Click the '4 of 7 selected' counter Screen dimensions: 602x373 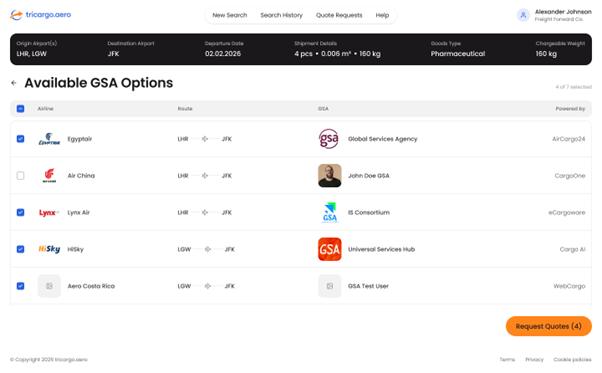pos(573,87)
